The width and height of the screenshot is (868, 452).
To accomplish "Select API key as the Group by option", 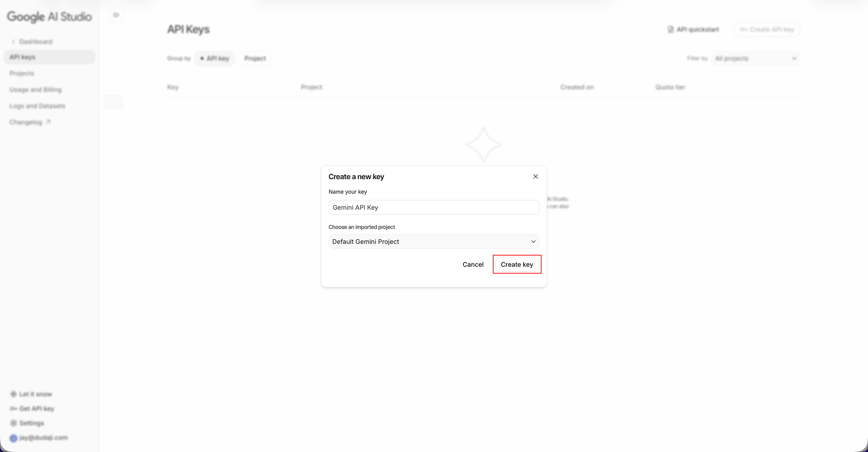I will pyautogui.click(x=215, y=58).
